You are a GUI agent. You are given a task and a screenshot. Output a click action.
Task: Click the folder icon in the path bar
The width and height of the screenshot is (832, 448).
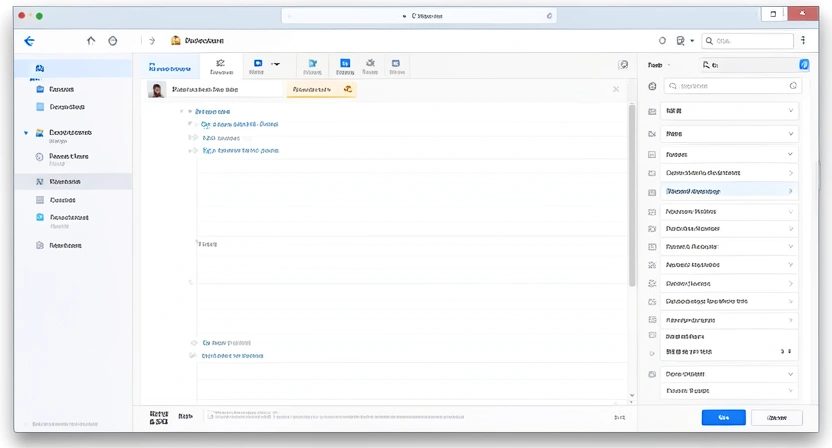pos(176,41)
